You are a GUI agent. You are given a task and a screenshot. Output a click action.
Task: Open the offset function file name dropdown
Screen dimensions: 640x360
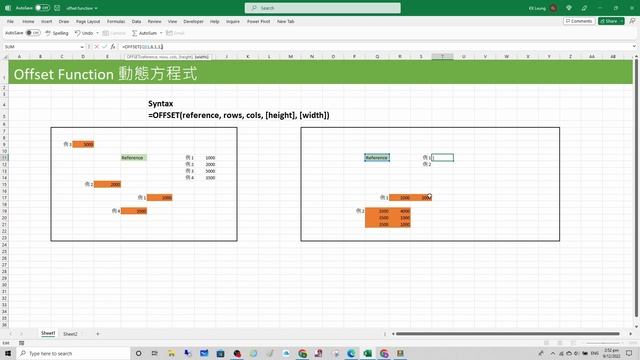(82, 8)
